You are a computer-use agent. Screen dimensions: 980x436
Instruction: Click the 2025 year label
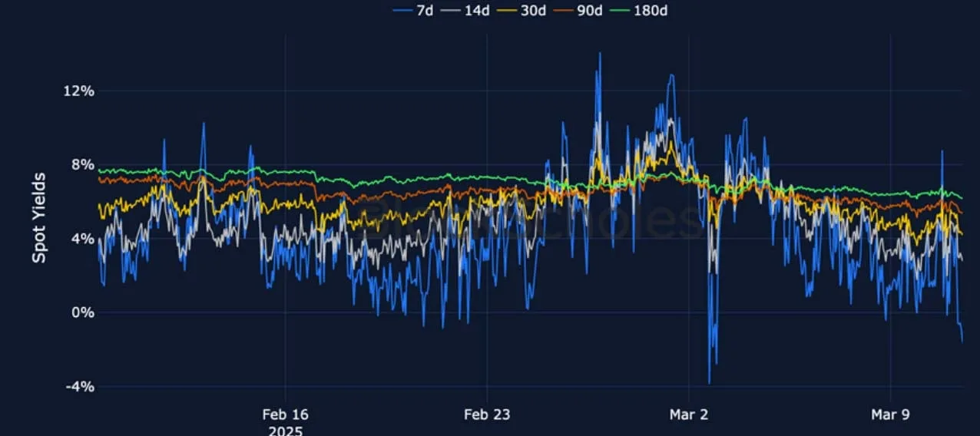285,431
